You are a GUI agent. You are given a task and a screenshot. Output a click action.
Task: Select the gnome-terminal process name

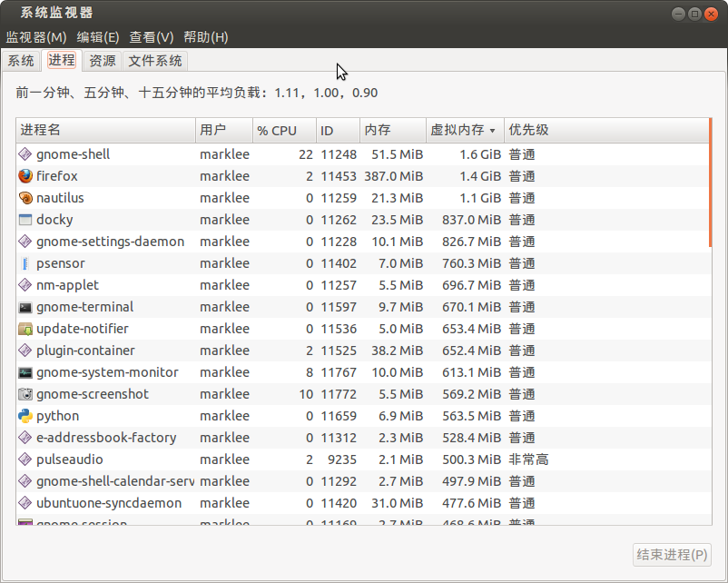point(85,307)
